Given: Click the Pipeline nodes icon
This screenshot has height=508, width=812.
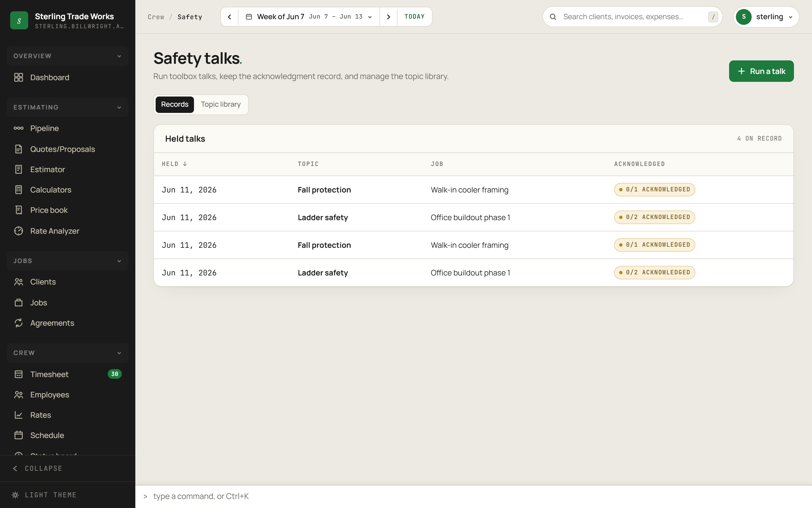Looking at the screenshot, I should [18, 128].
